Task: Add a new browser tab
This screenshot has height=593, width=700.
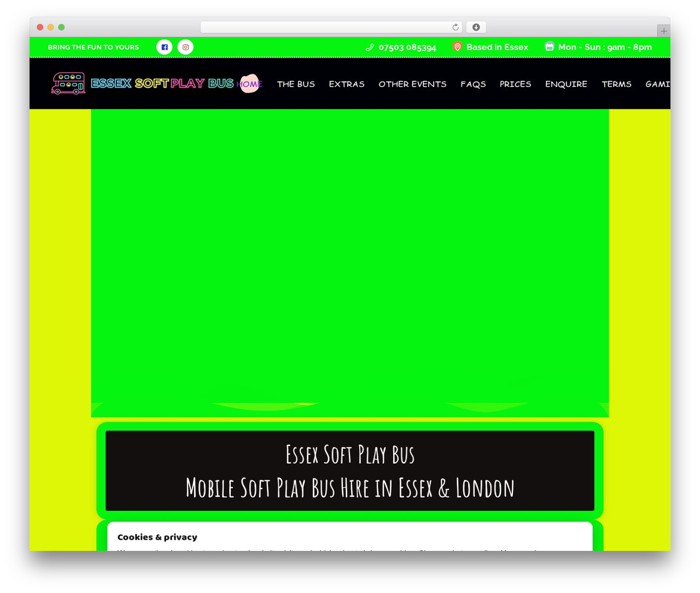Action: tap(663, 31)
